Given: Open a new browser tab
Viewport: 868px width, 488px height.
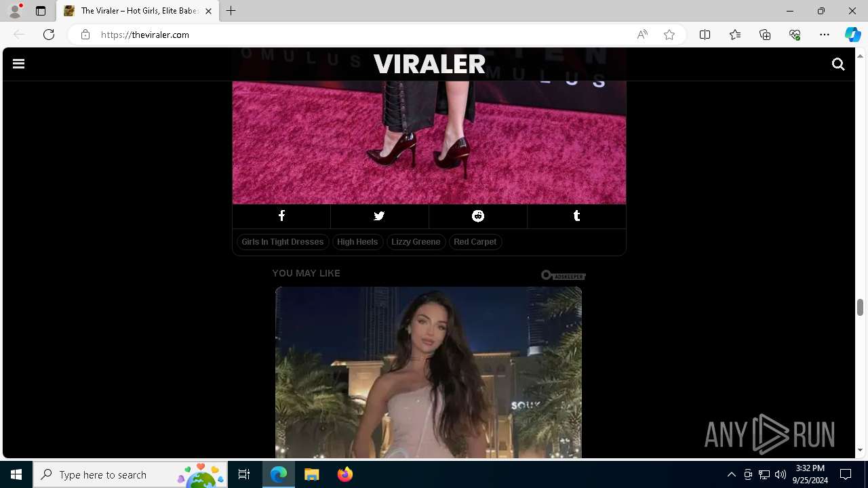Looking at the screenshot, I should pos(231,11).
